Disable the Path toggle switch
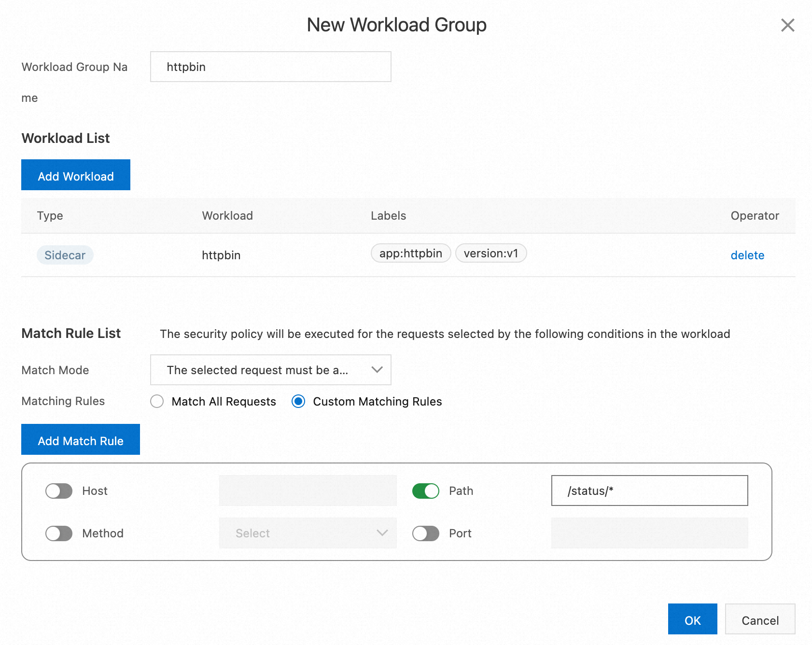 (425, 491)
